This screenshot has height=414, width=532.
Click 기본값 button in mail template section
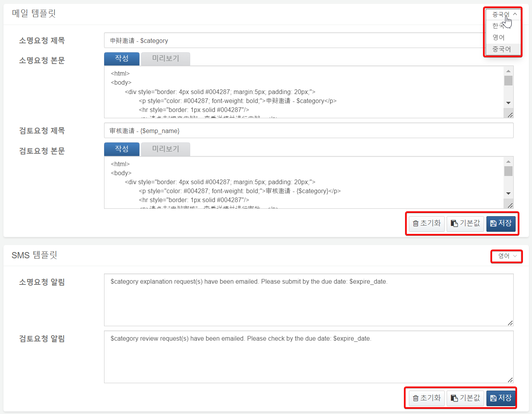point(465,224)
